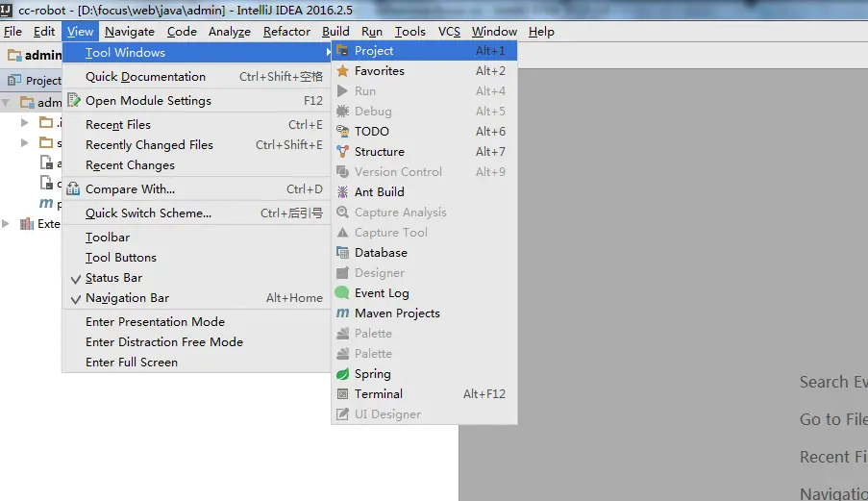Toggle the Status Bar option
The image size is (868, 501).
[x=196, y=278]
